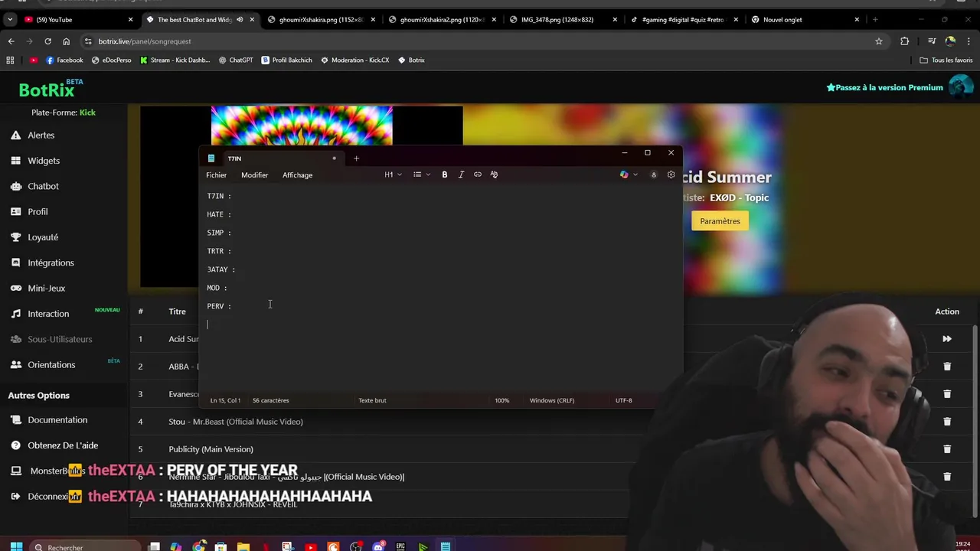Select the Publicity (Main Version) row title
The image size is (980, 551).
click(x=211, y=449)
